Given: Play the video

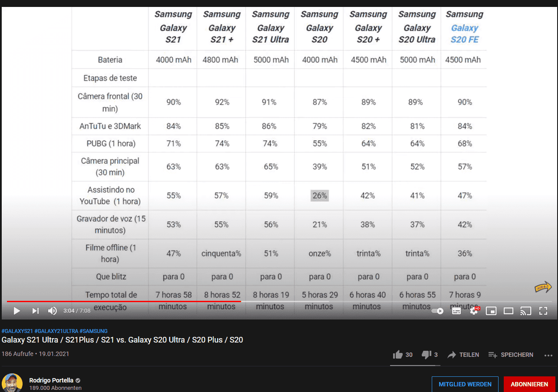Looking at the screenshot, I should (x=17, y=311).
